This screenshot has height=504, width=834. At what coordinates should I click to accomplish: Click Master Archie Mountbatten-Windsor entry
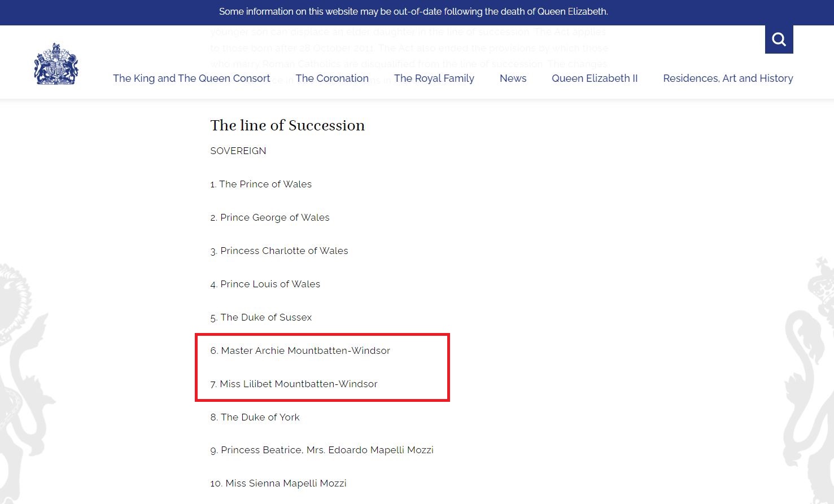[300, 350]
